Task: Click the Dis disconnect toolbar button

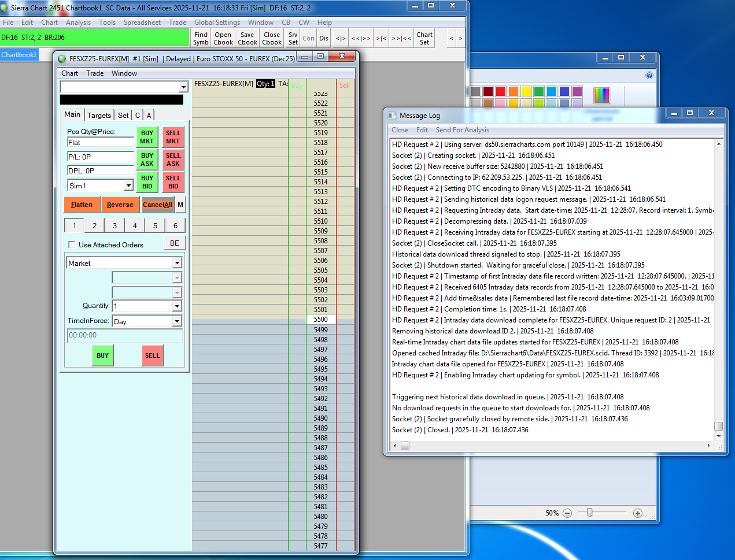Action: (324, 38)
